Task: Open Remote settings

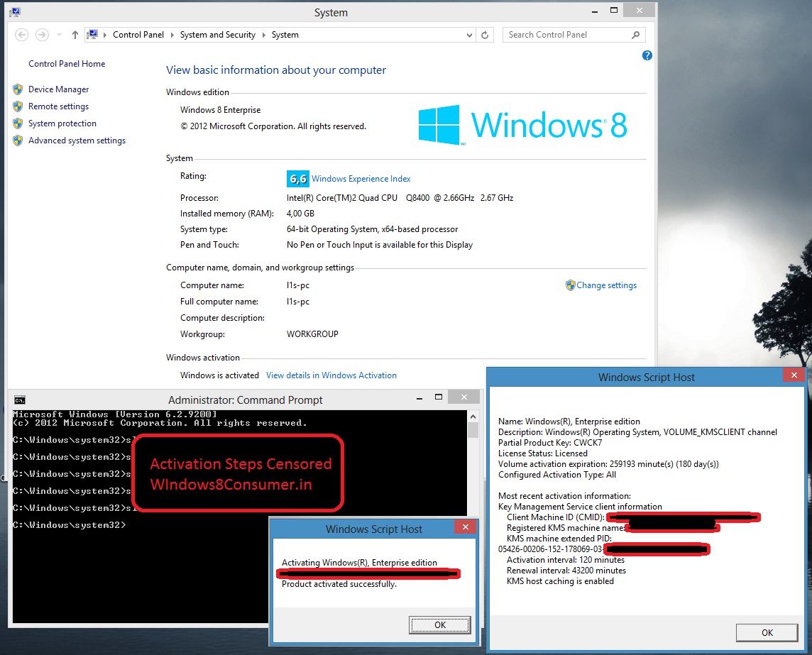Action: coord(58,106)
